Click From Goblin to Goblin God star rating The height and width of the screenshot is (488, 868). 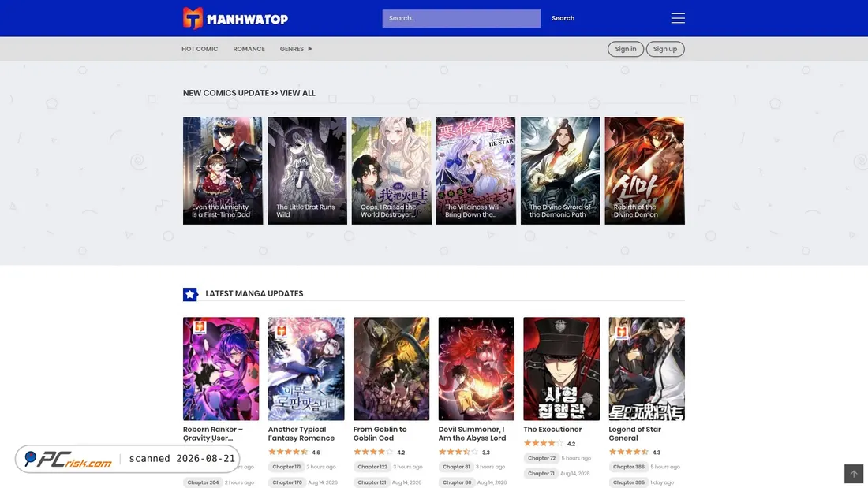[x=373, y=452]
